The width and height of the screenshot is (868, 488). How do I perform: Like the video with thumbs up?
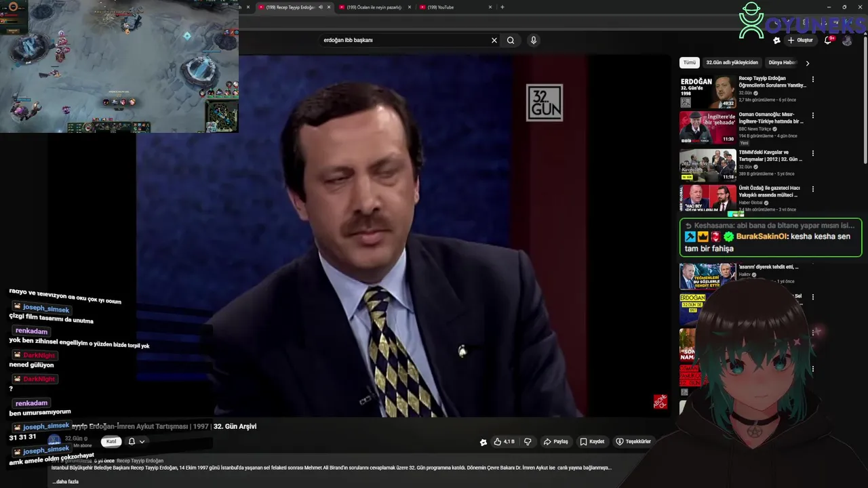[x=504, y=441]
